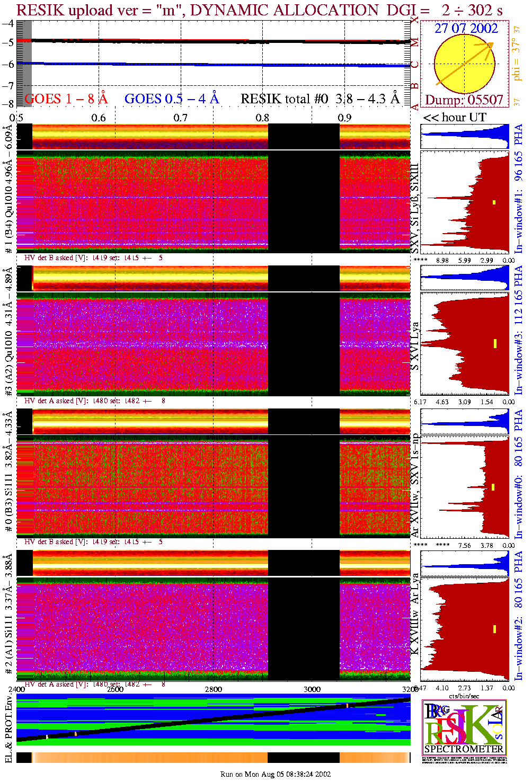Click the 'Dump: 05507' text
Image resolution: width=532 pixels, height=782 pixels.
[x=464, y=100]
